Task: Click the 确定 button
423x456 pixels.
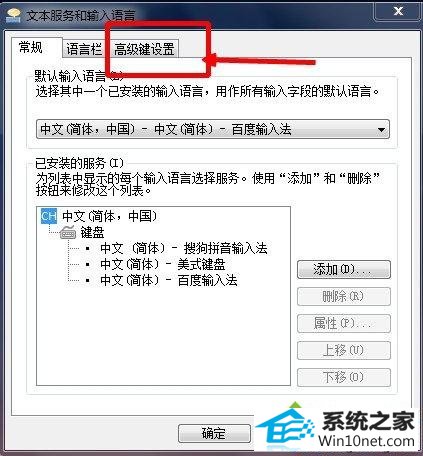Action: coord(214,433)
